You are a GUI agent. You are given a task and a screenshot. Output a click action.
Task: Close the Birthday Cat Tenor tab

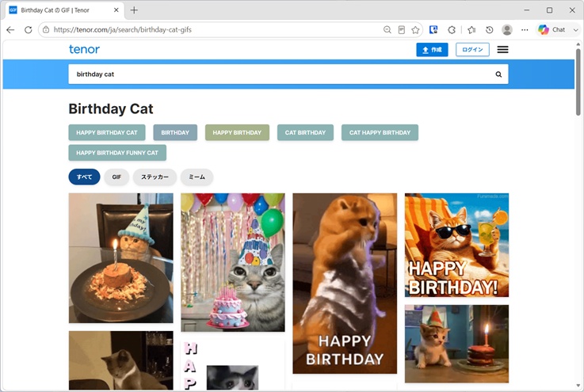pyautogui.click(x=116, y=10)
